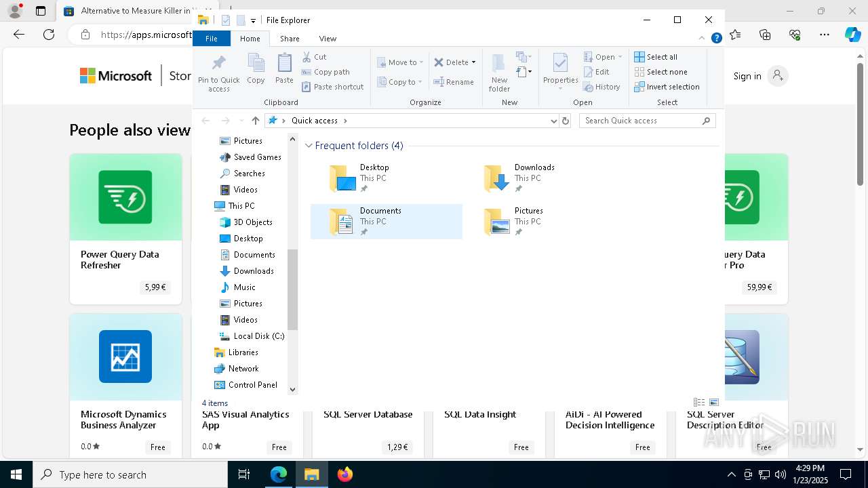Click the Paste ribbon button

pyautogui.click(x=284, y=69)
